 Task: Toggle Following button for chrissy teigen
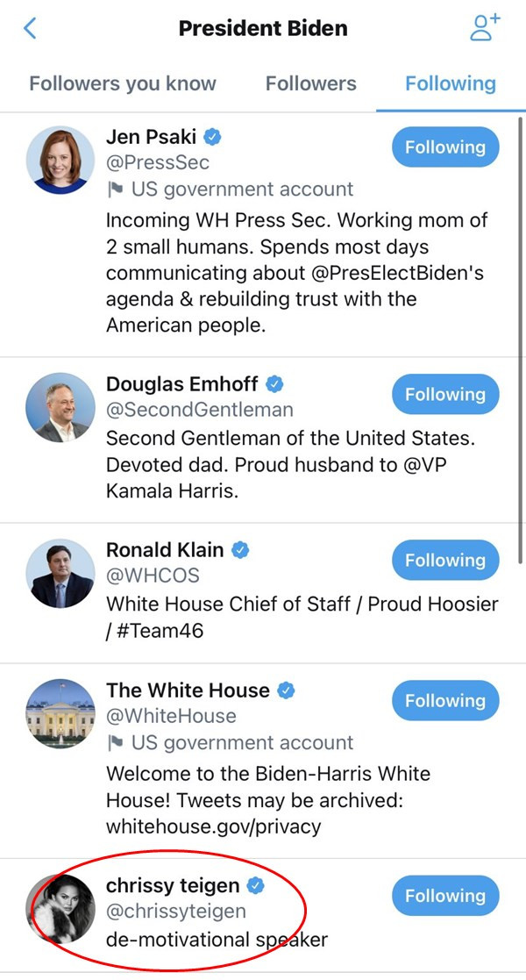tap(445, 896)
